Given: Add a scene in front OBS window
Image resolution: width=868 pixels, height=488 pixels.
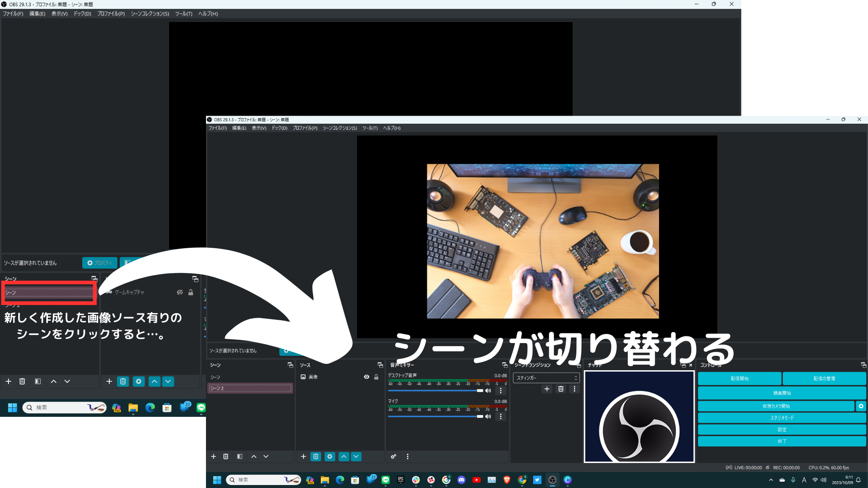Looking at the screenshot, I should tap(214, 456).
